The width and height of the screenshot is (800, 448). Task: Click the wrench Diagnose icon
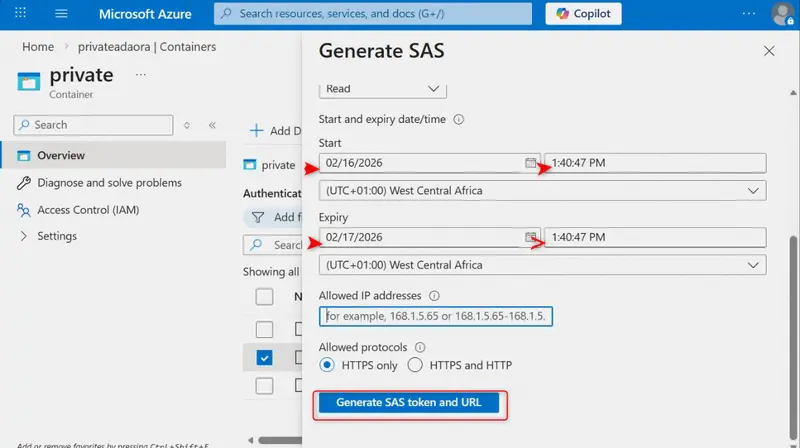coord(23,183)
